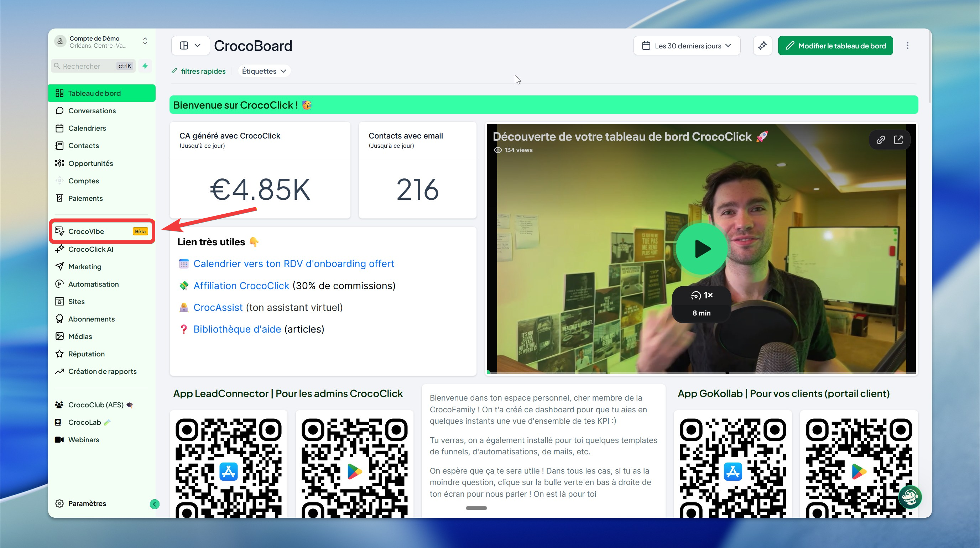Click the Création de rapports trend icon

click(x=59, y=371)
